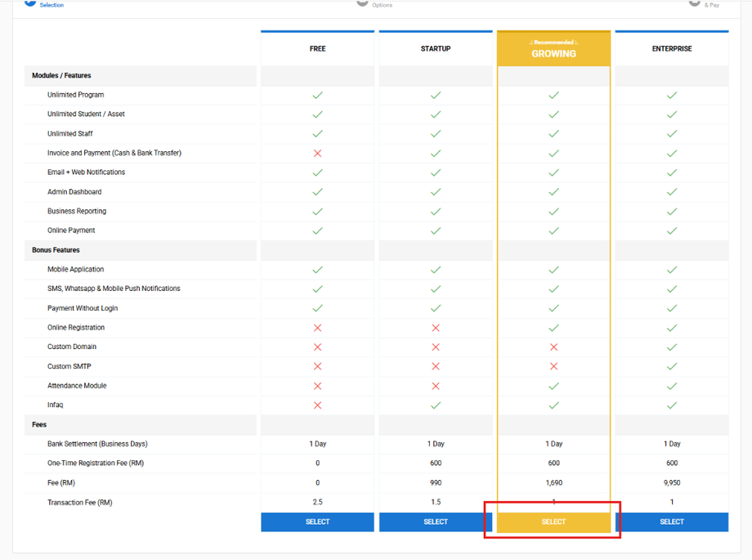Click the 990 fee value under STARTUP
Image resolution: width=752 pixels, height=560 pixels.
436,482
